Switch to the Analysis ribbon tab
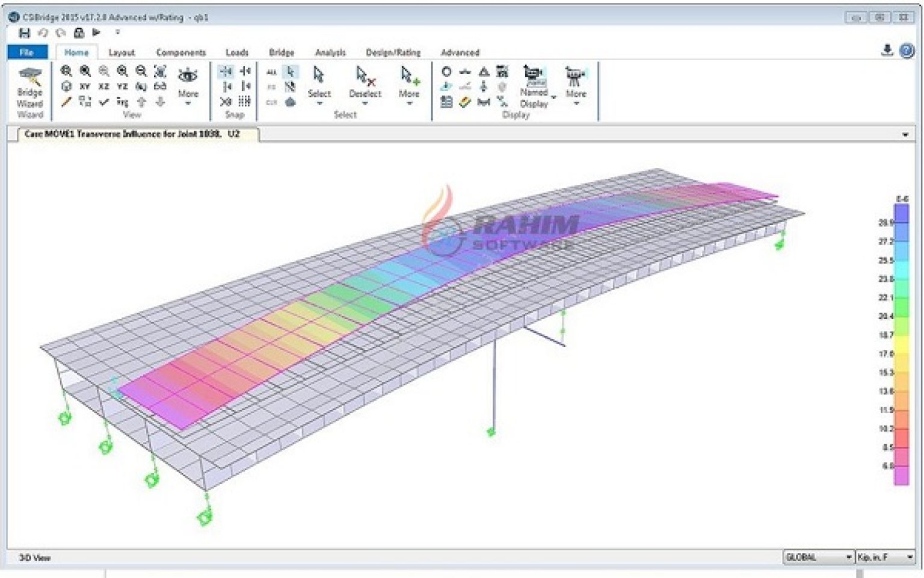Screen dimensions: 924x578 tap(329, 52)
